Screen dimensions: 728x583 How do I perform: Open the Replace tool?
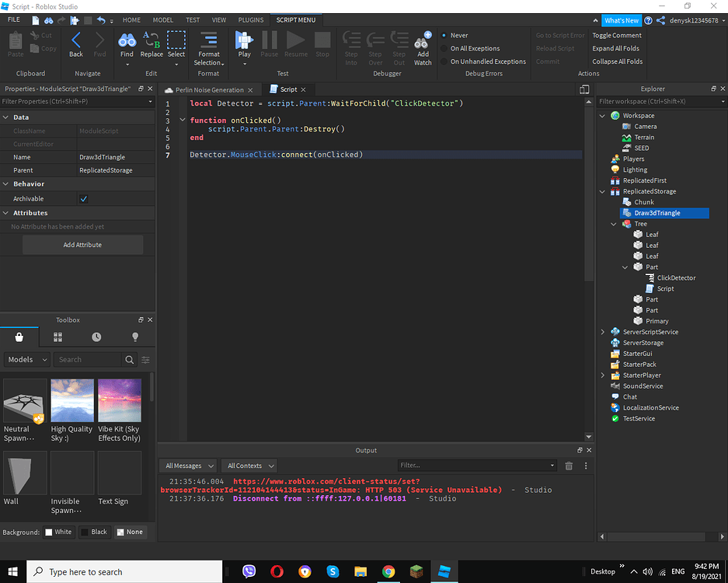152,44
